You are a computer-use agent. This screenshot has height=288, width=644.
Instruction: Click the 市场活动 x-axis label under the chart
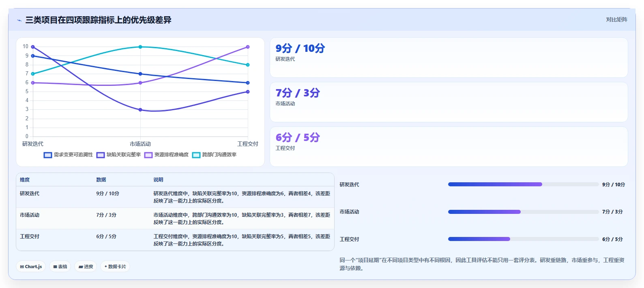pyautogui.click(x=140, y=144)
